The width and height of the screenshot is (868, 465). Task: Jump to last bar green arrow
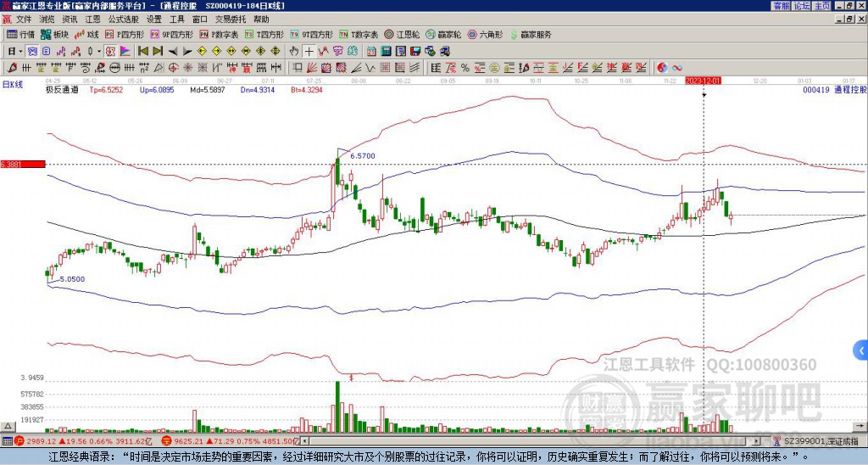pyautogui.click(x=158, y=52)
